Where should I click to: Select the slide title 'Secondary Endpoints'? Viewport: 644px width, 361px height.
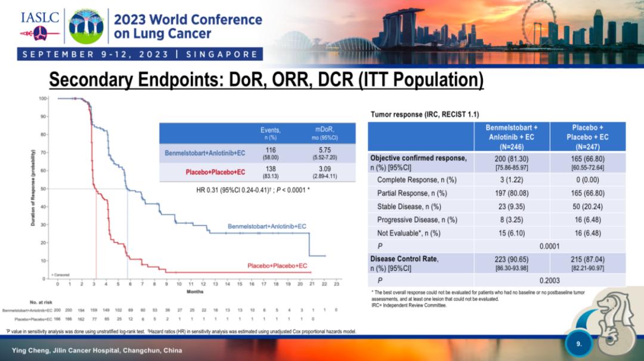(x=265, y=80)
